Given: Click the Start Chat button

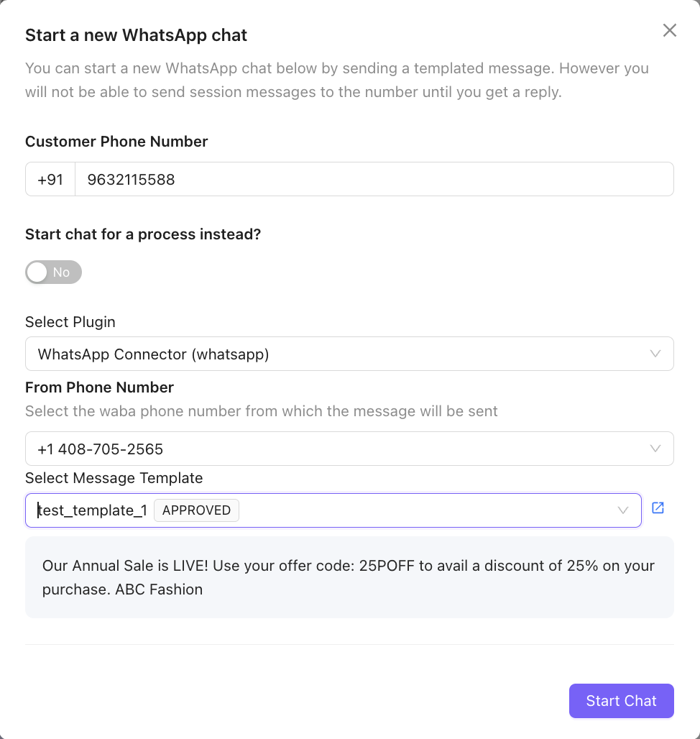Looking at the screenshot, I should pos(621,701).
